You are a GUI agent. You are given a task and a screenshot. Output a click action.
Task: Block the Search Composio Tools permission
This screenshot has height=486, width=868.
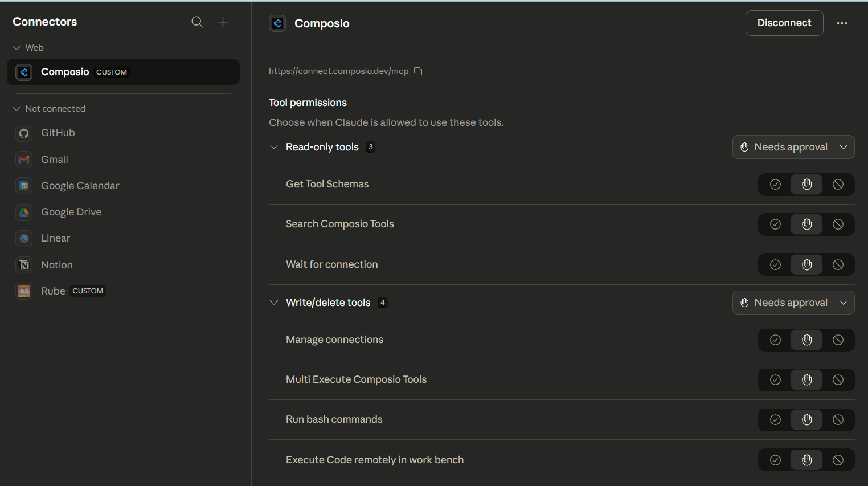[838, 224]
